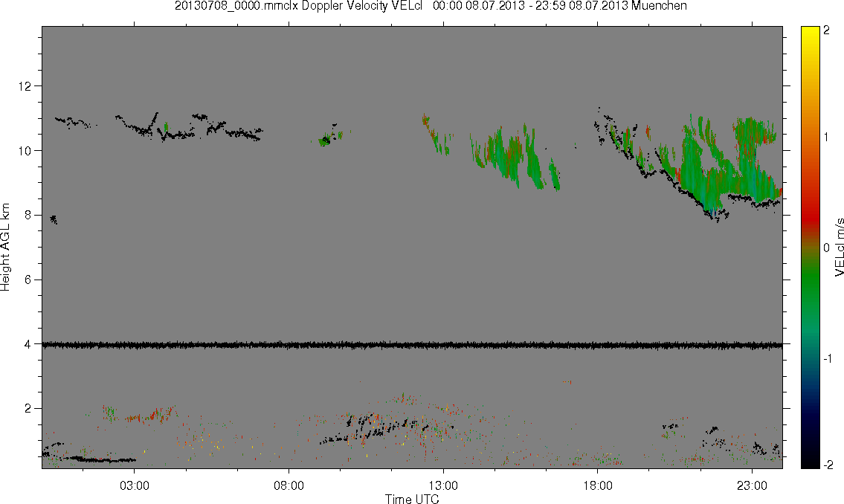
Task: Click the colorbar value 2 label
Action: tap(827, 30)
